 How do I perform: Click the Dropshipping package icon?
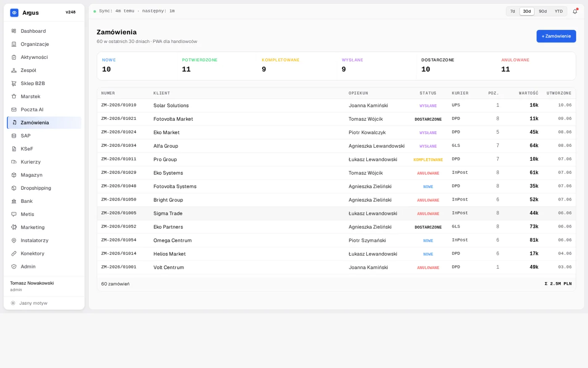tap(14, 188)
